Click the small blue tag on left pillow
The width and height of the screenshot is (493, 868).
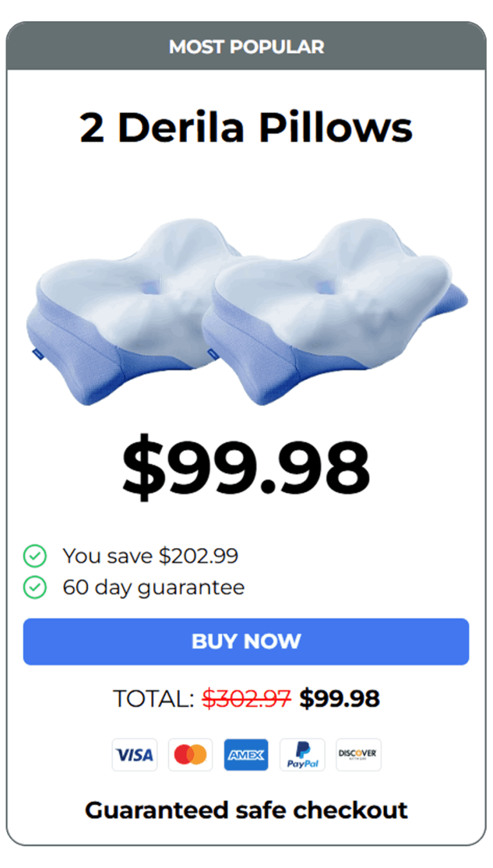click(32, 352)
